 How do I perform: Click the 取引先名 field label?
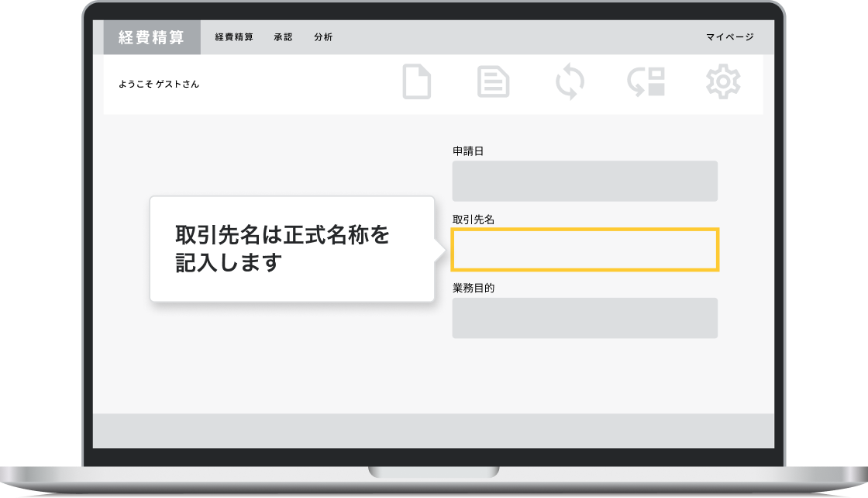tap(474, 220)
